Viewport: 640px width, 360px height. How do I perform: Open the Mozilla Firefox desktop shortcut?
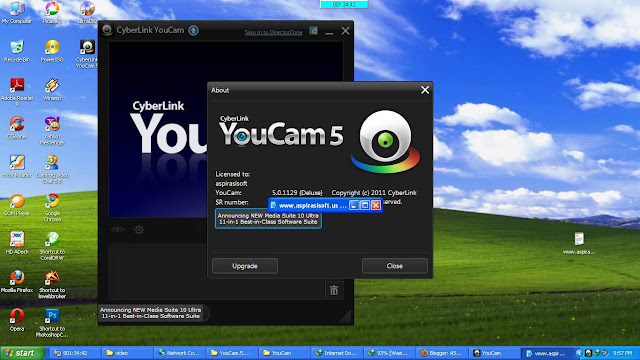pyautogui.click(x=17, y=281)
